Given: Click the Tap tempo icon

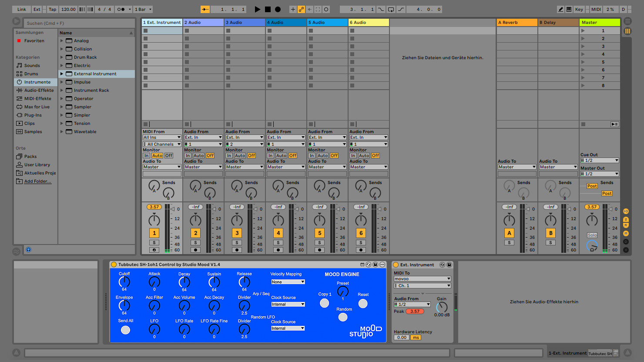Looking at the screenshot, I should [52, 9].
